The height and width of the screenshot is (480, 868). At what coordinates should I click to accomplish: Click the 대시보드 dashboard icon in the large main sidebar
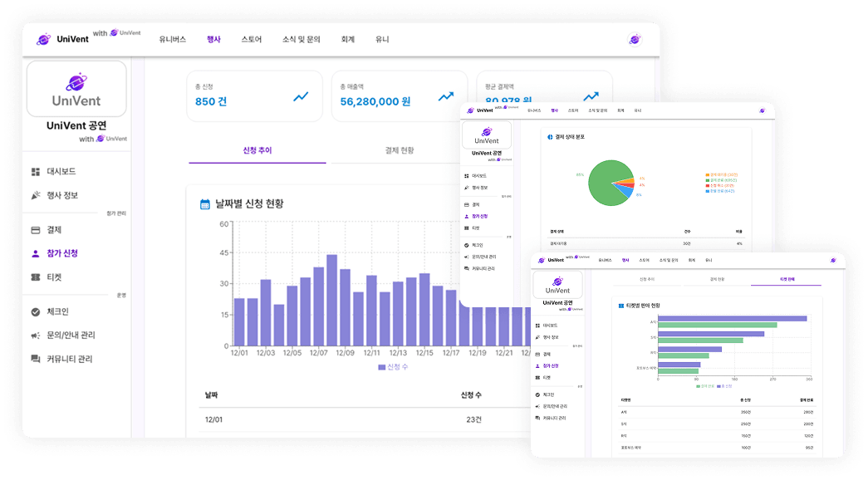pos(36,172)
